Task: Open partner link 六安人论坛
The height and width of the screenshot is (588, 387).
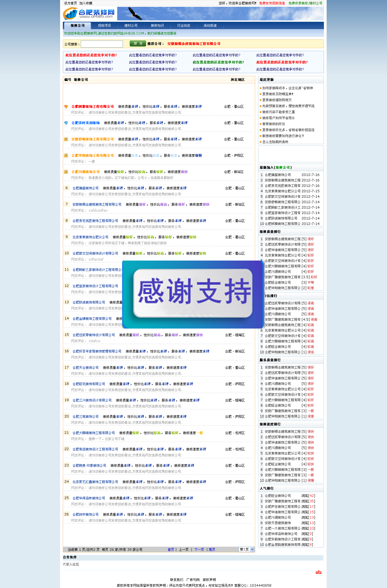Action: [x=71, y=564]
